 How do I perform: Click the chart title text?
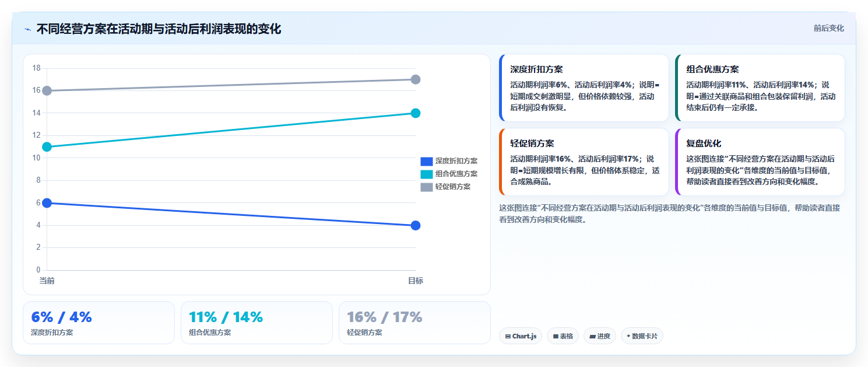(159, 29)
